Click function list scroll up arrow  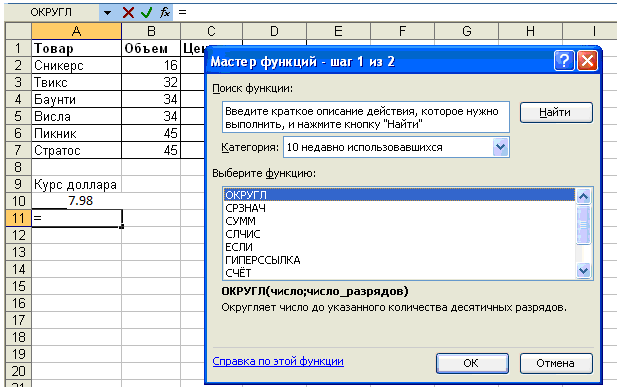coord(583,196)
